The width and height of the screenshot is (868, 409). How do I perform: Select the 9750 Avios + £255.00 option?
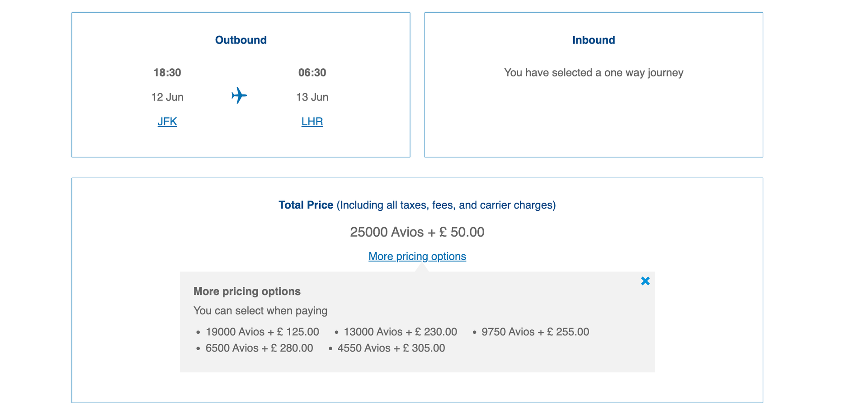(535, 332)
